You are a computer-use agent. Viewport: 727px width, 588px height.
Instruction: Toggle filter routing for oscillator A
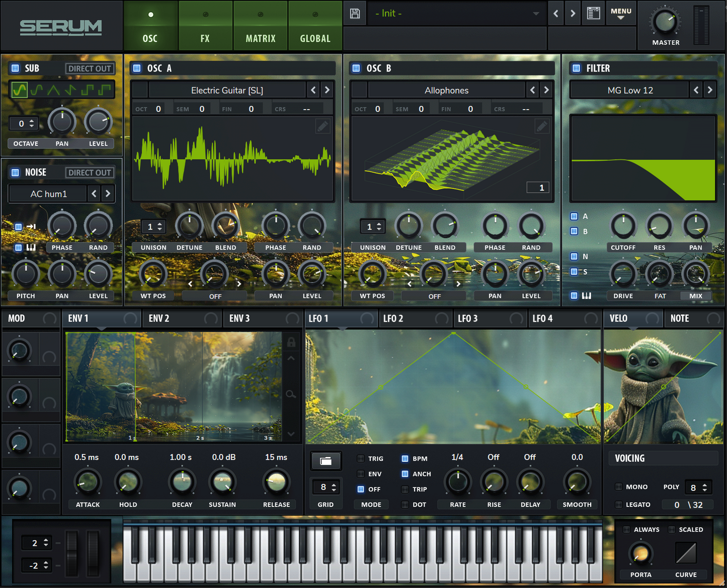(x=574, y=216)
